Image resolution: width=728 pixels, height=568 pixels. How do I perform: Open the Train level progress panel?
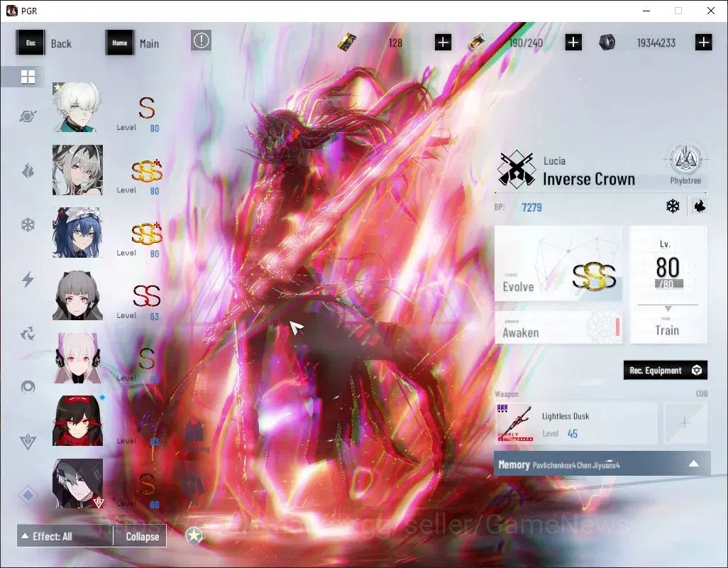(x=668, y=285)
